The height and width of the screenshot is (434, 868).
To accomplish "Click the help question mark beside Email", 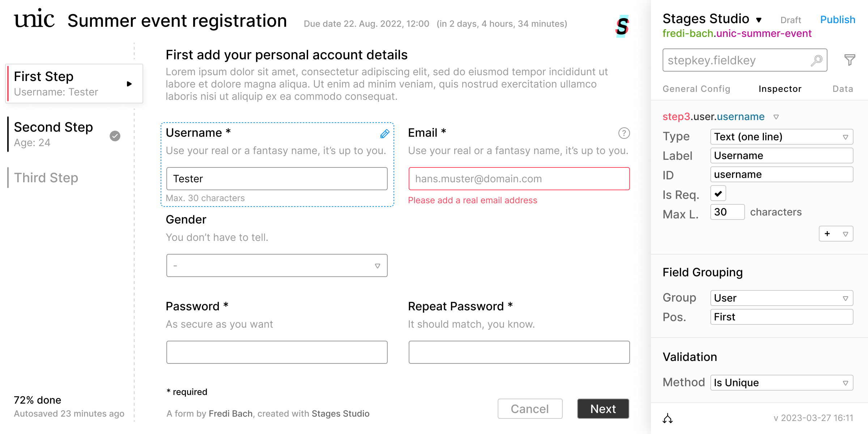I will pyautogui.click(x=624, y=133).
